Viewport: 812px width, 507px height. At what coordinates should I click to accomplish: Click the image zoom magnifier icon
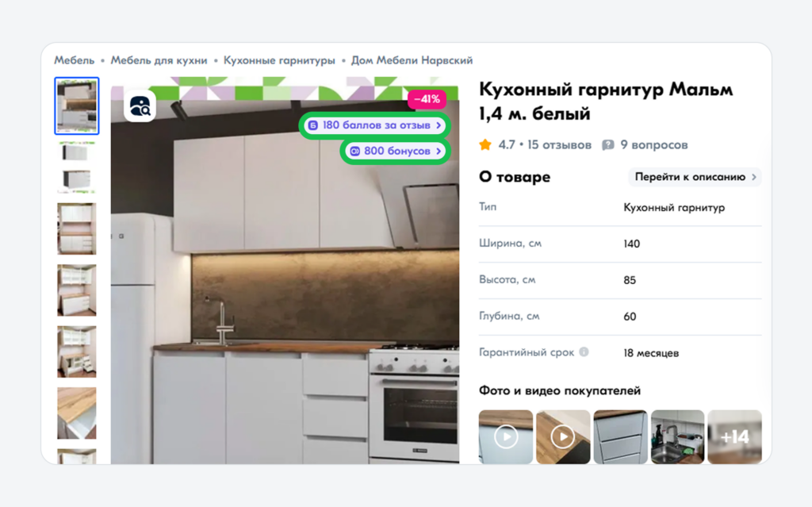click(x=140, y=108)
